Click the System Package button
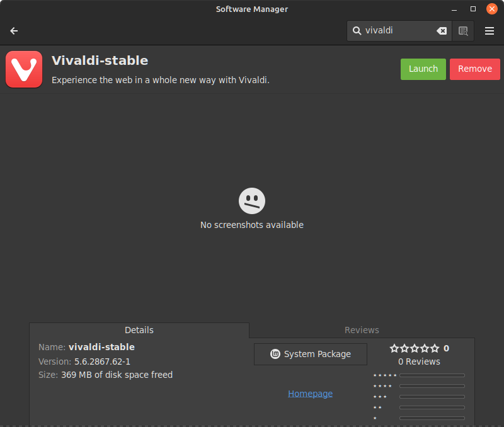 (x=311, y=354)
